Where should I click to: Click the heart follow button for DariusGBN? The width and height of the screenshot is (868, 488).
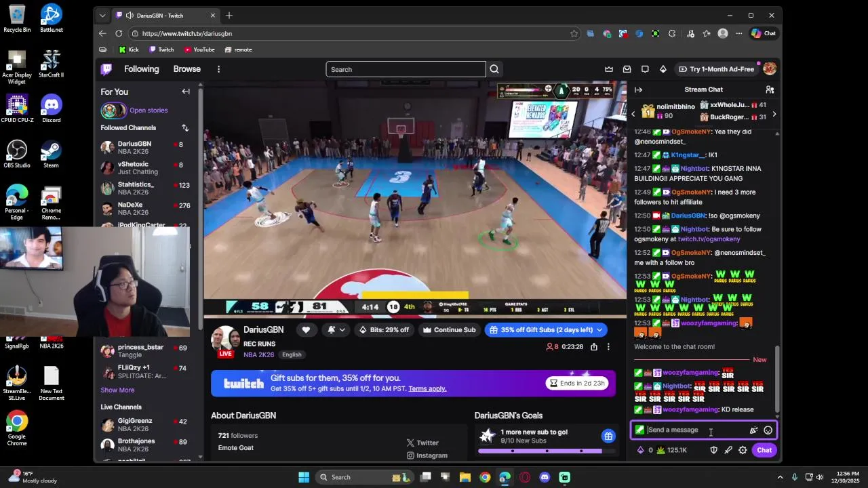point(306,330)
